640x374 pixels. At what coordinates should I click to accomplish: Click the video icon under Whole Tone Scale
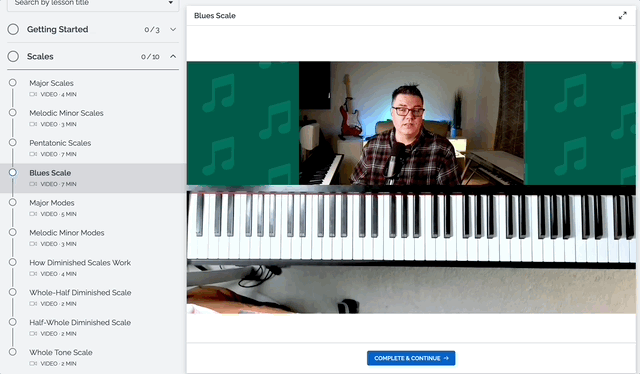pos(33,363)
